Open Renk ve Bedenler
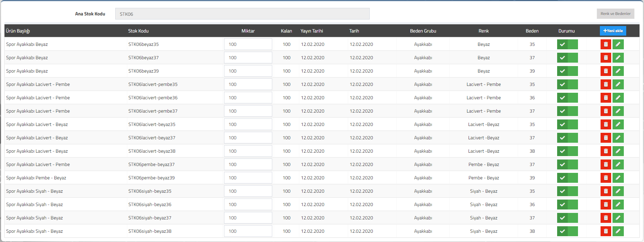The height and width of the screenshot is (242, 644). click(x=616, y=14)
